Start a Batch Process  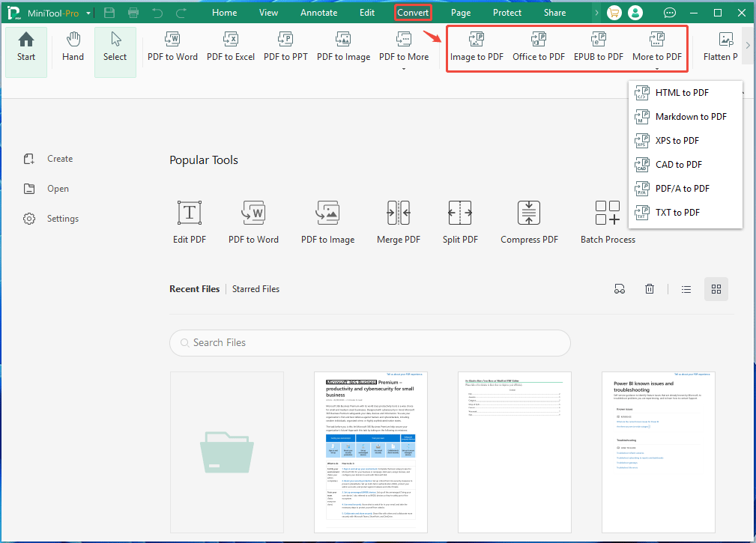click(607, 219)
